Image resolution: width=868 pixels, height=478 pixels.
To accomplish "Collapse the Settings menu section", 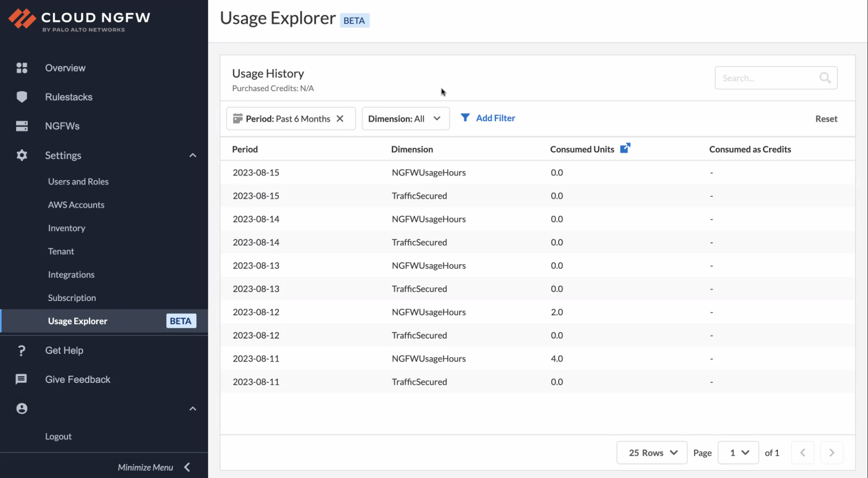I will coord(193,155).
